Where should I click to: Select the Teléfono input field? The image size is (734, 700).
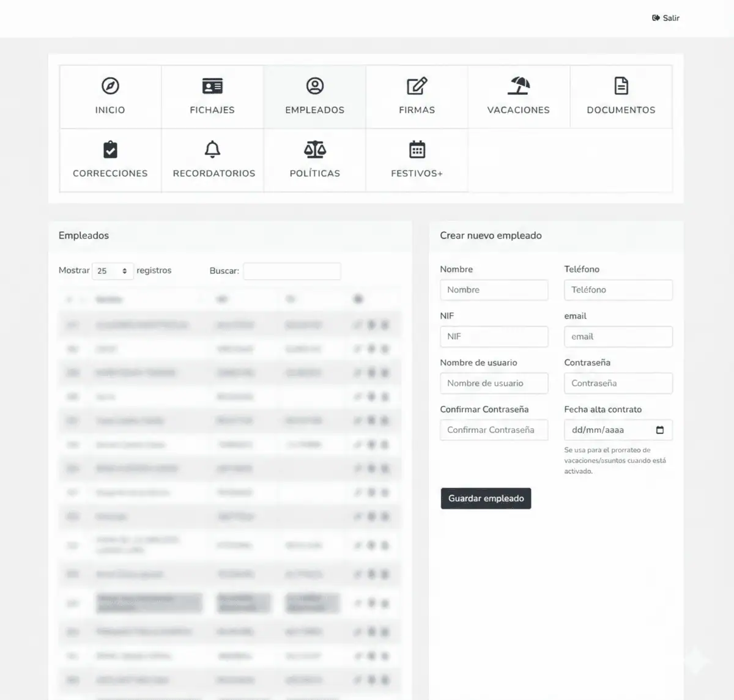(x=618, y=290)
